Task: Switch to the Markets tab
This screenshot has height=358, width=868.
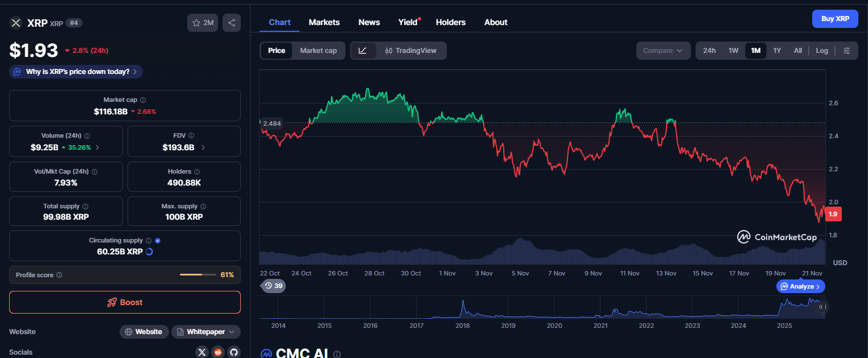Action: pyautogui.click(x=324, y=22)
